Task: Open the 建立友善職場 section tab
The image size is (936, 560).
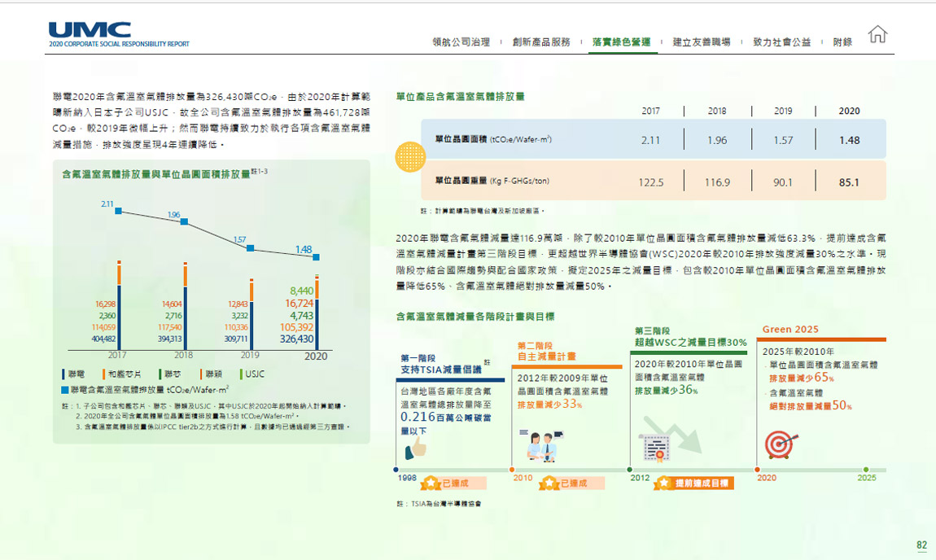Action: click(701, 42)
